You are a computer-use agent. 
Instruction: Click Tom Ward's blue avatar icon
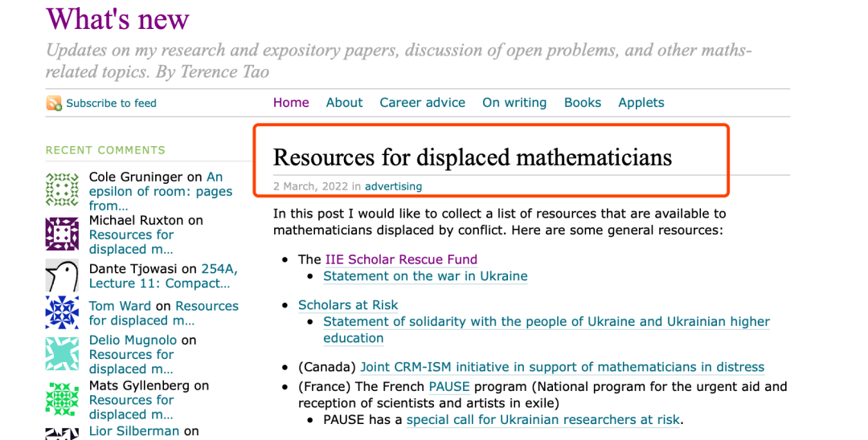[62, 312]
